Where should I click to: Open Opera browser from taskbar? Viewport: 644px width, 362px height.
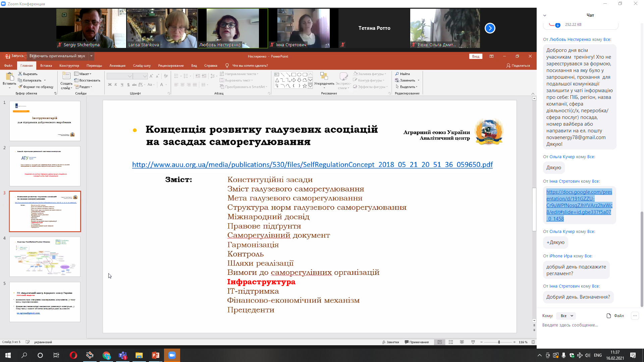click(73, 355)
